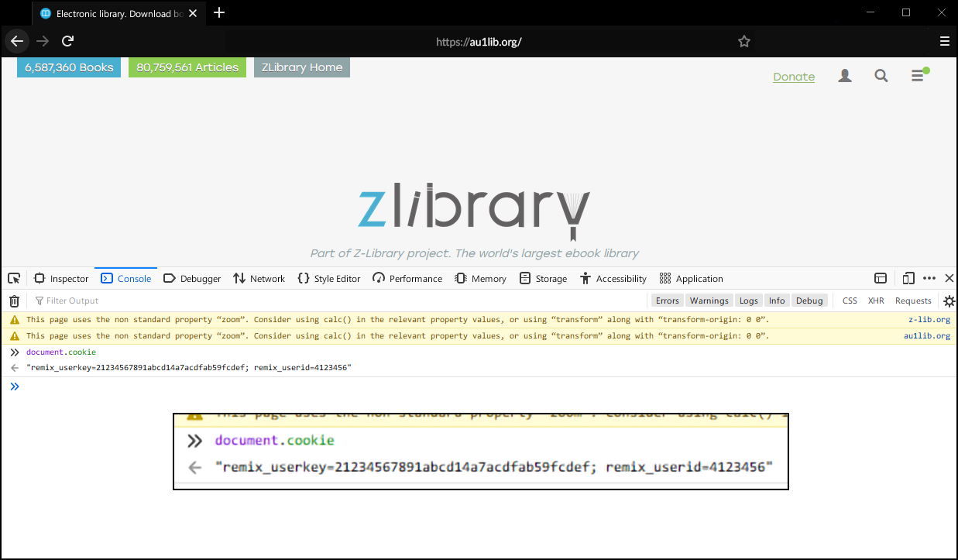Toggle the CSS filter
The image size is (958, 560).
(x=850, y=301)
